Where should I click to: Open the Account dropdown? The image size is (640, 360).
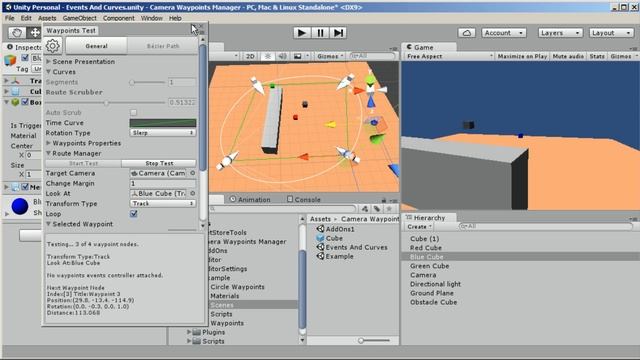(504, 33)
